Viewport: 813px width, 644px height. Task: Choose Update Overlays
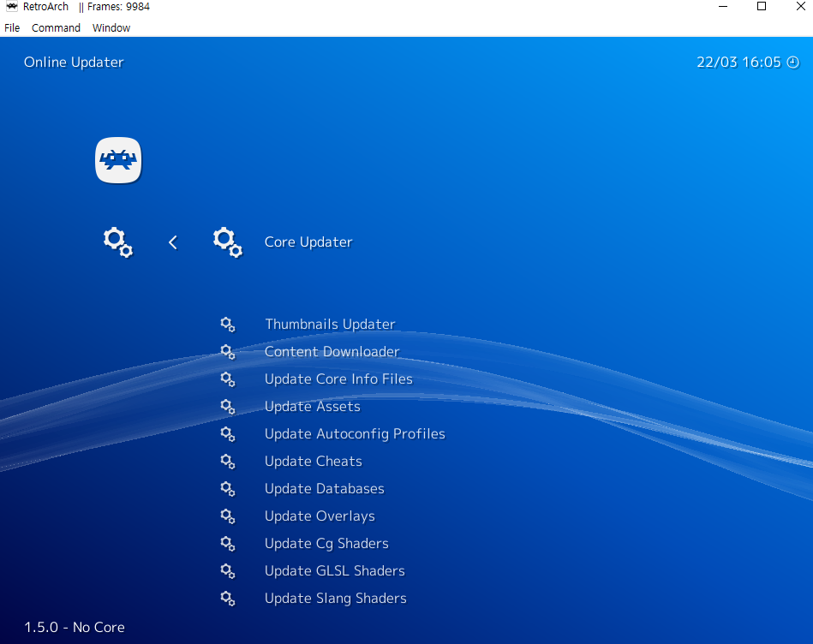click(320, 516)
